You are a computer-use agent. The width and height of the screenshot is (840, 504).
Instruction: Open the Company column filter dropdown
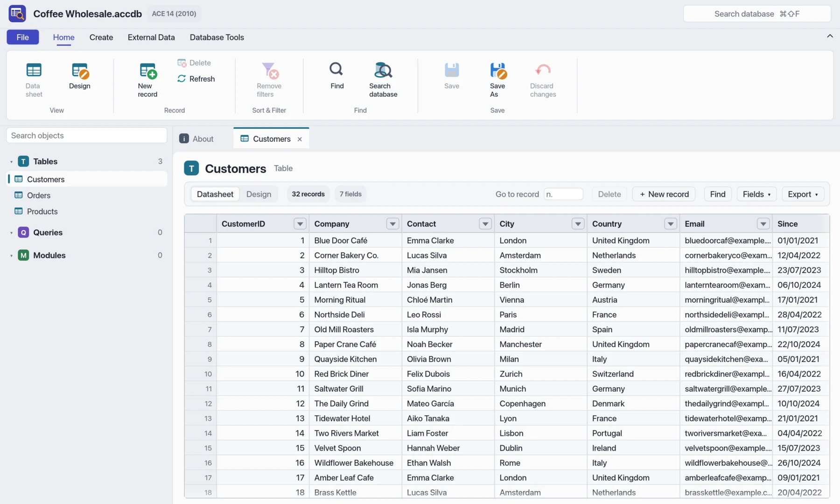392,224
